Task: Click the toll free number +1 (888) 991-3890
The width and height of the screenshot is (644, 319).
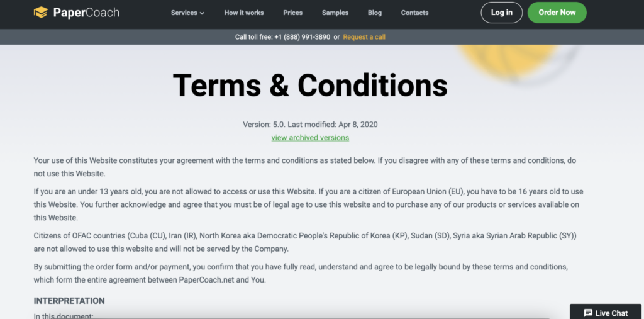Action: (303, 37)
